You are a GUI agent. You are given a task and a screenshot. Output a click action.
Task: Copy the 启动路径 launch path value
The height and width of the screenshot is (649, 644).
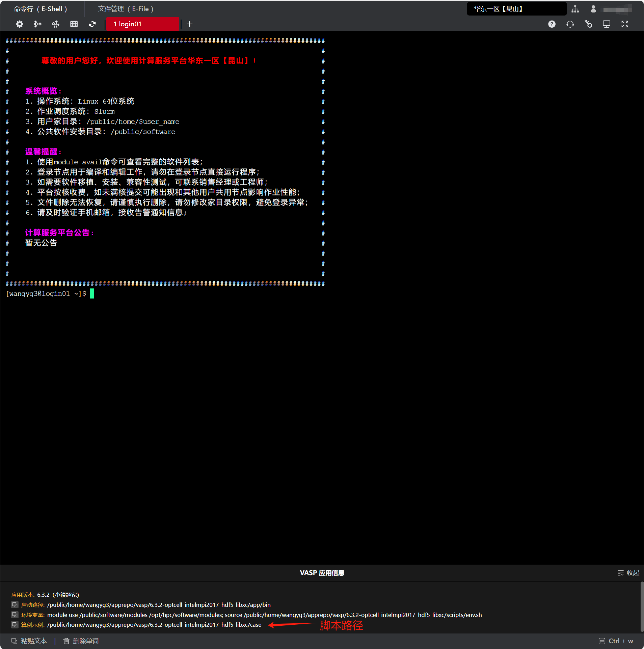15,604
